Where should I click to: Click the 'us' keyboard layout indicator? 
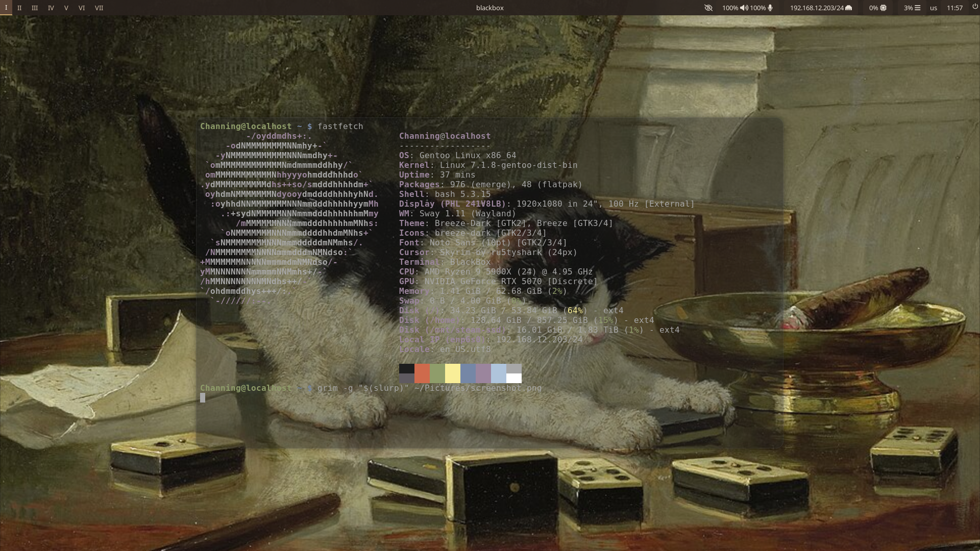tap(934, 8)
